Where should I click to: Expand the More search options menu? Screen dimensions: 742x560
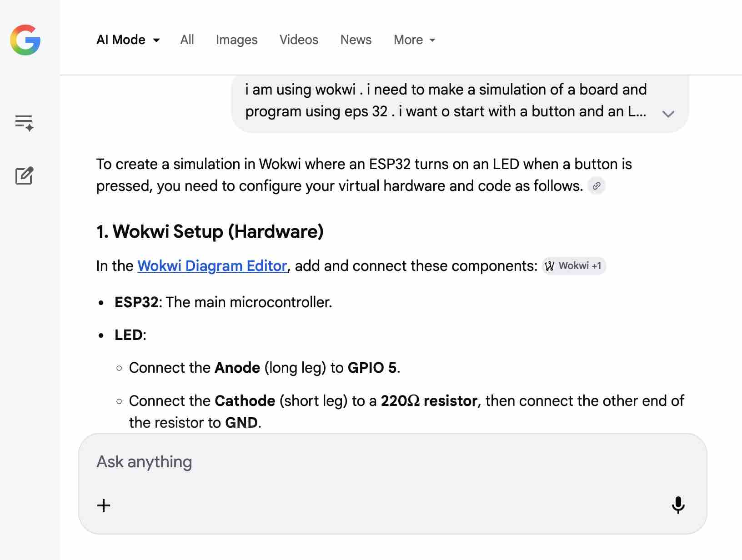coord(414,40)
